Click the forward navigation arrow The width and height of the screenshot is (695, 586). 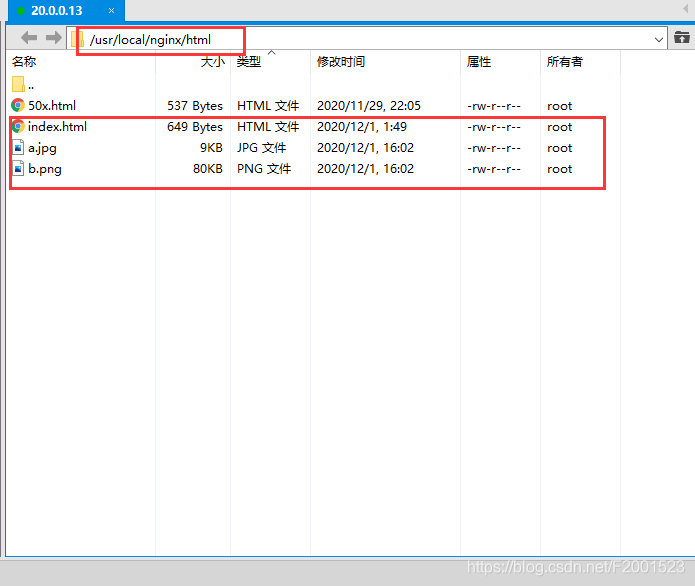(x=54, y=38)
